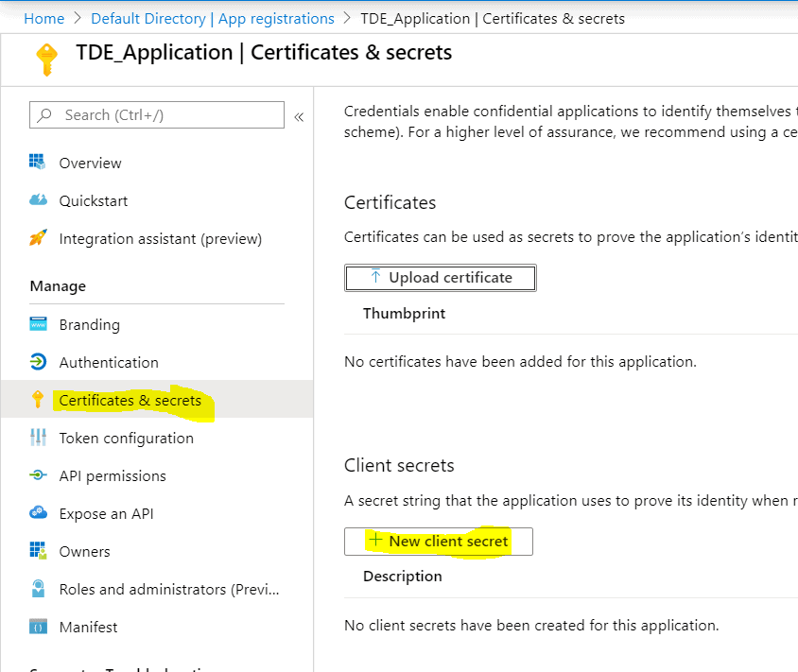
Task: Click the Manifest icon in sidebar
Action: pyautogui.click(x=38, y=627)
